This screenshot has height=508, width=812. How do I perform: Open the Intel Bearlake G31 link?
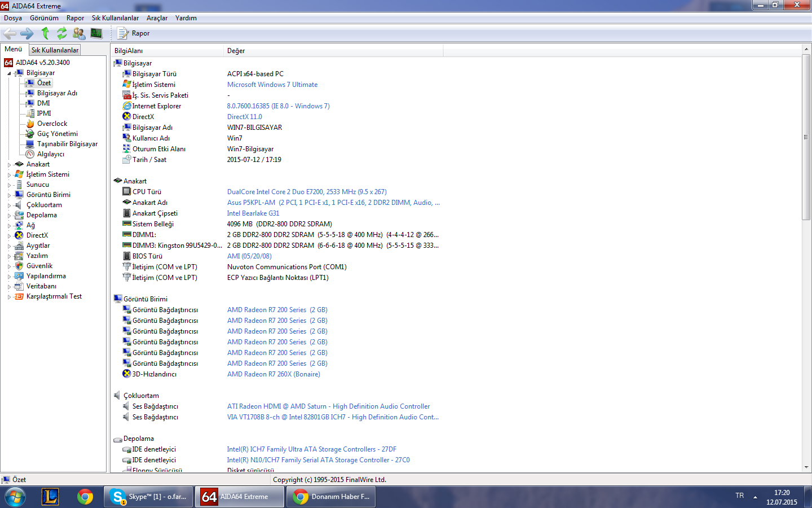pos(253,213)
